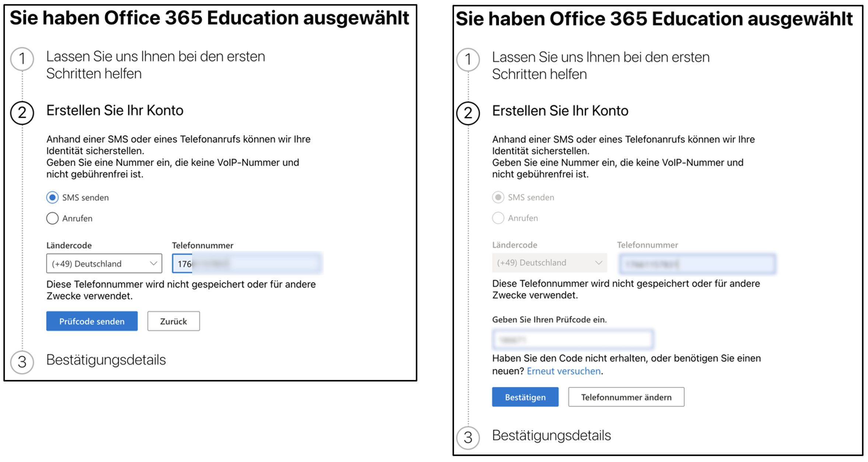This screenshot has height=462, width=868.
Task: Click Prüfcode senden button
Action: click(x=92, y=321)
